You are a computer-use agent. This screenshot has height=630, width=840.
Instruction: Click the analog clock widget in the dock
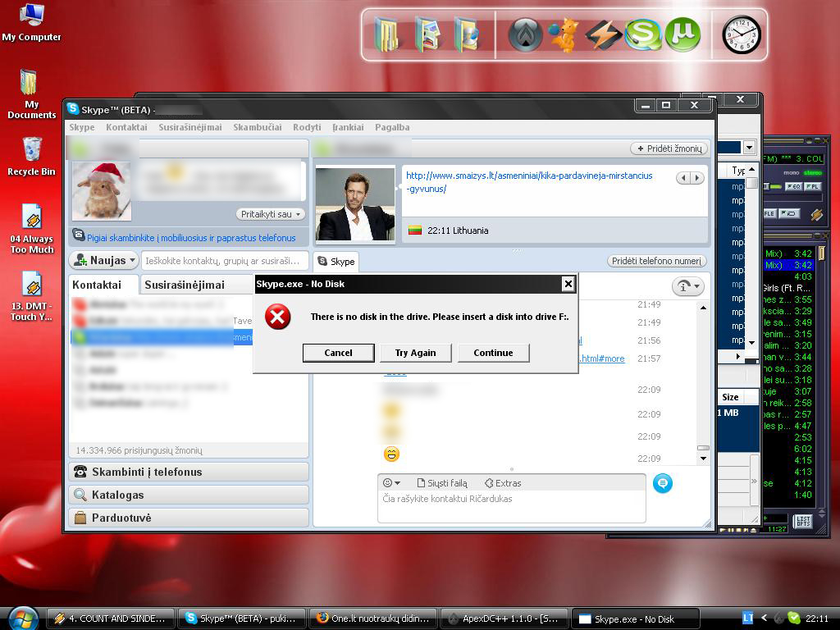(x=742, y=34)
